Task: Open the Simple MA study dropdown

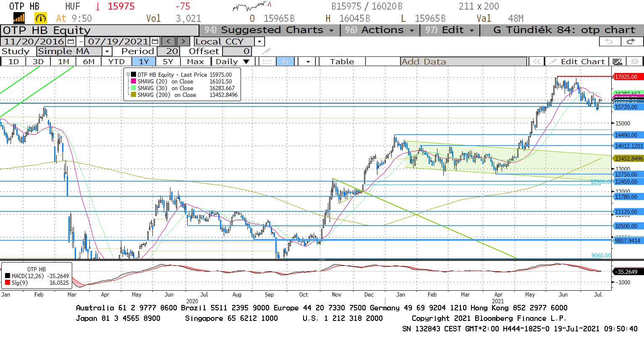Action: point(107,51)
